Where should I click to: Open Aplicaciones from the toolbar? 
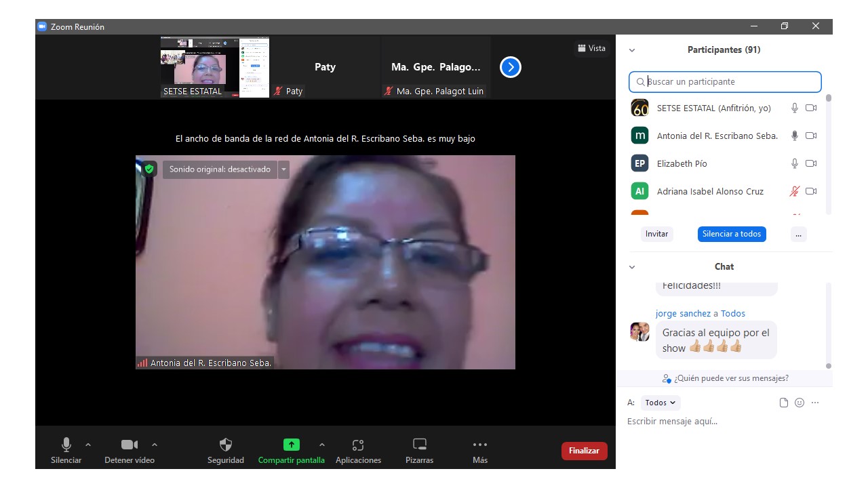(x=358, y=445)
